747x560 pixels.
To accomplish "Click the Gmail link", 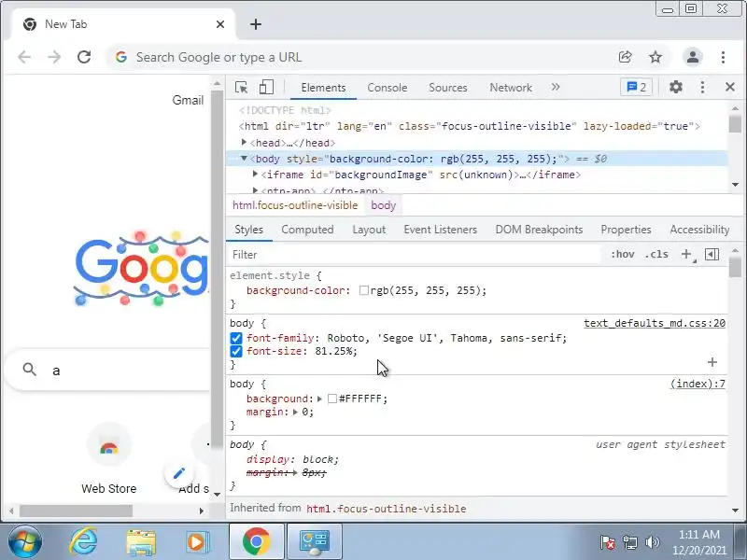I will tap(188, 100).
